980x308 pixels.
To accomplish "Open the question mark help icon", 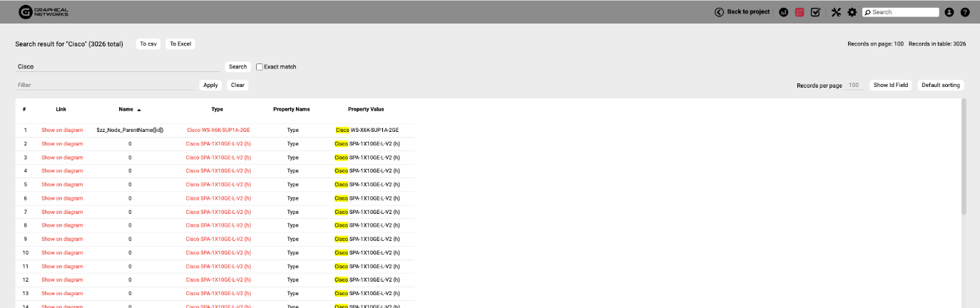I will (965, 12).
